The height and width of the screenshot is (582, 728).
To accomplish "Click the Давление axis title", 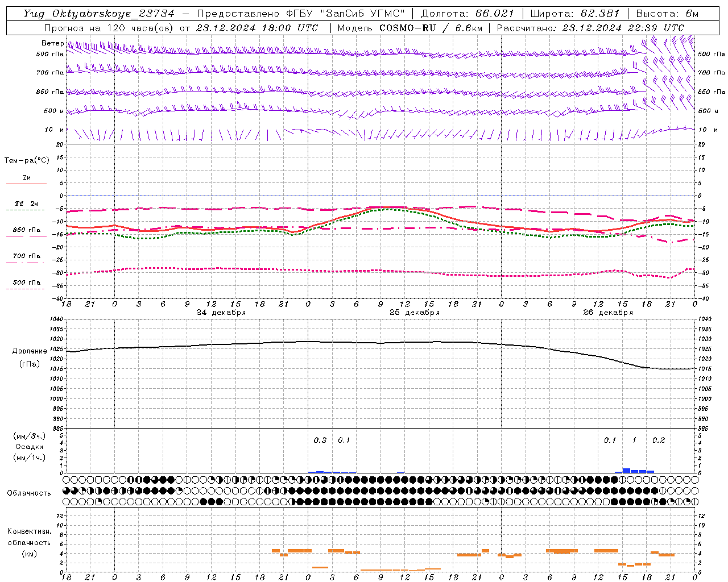I will 30,351.
